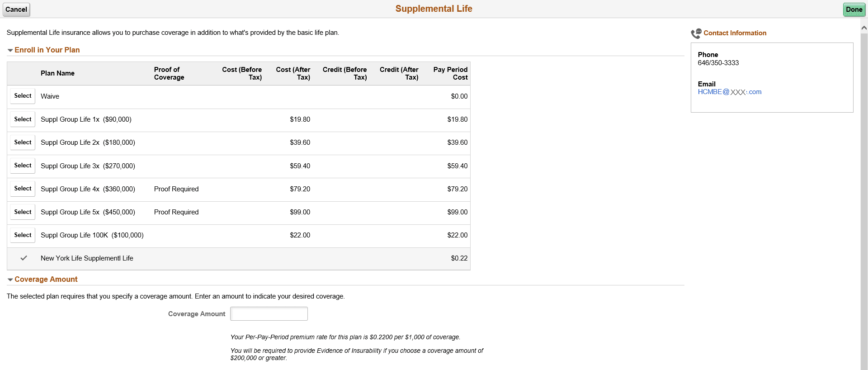Click the New York Life Supplementl Life row
Image resolution: width=868 pixels, height=370 pixels.
(87, 258)
